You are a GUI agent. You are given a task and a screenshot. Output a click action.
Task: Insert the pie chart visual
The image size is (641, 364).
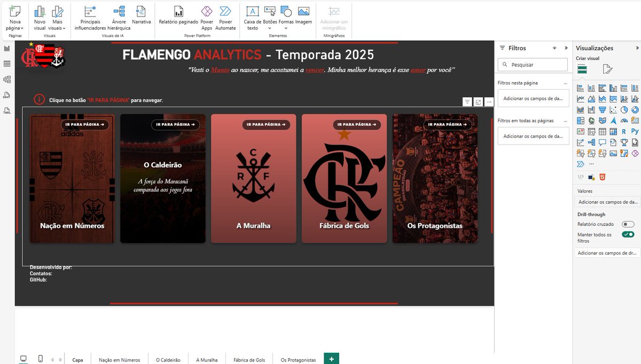[624, 109]
